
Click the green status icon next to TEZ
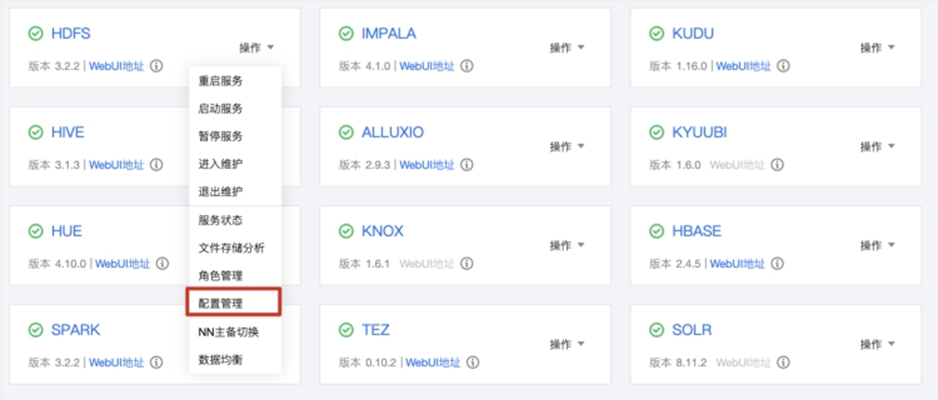point(346,330)
